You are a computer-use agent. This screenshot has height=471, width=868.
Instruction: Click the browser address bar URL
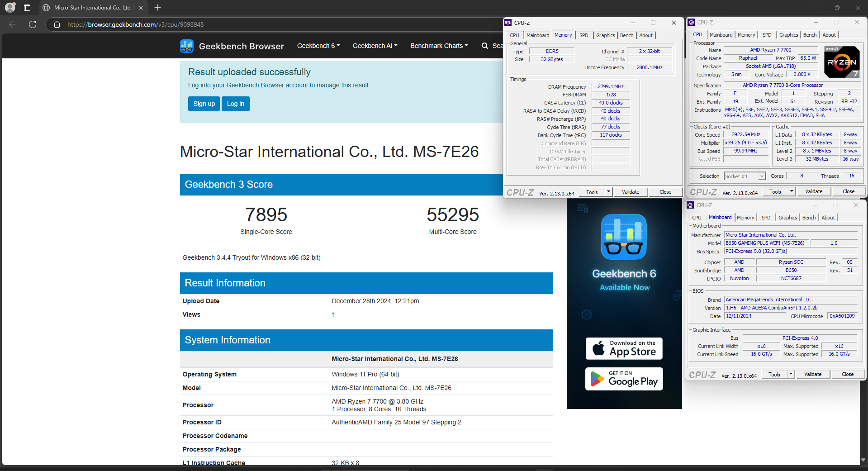tap(136, 24)
